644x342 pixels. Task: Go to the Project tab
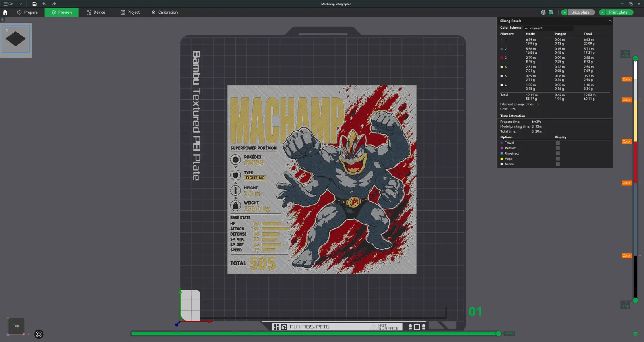(x=130, y=12)
